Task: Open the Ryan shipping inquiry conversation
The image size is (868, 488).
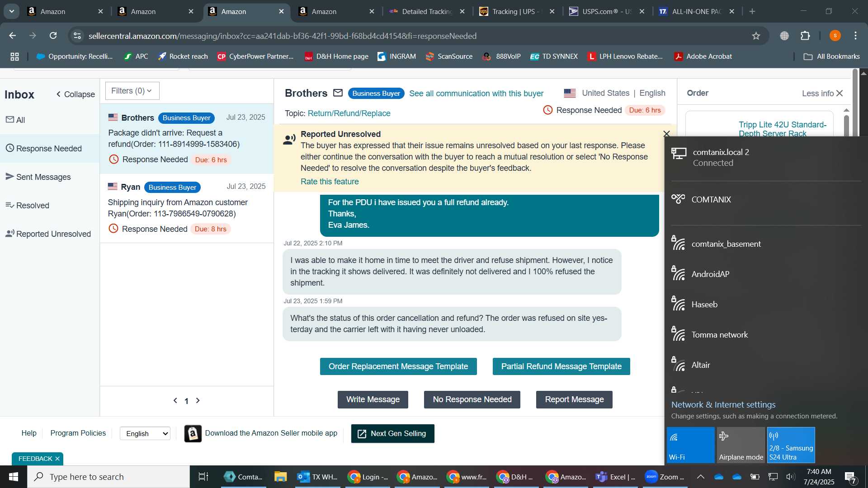Action: (x=187, y=208)
